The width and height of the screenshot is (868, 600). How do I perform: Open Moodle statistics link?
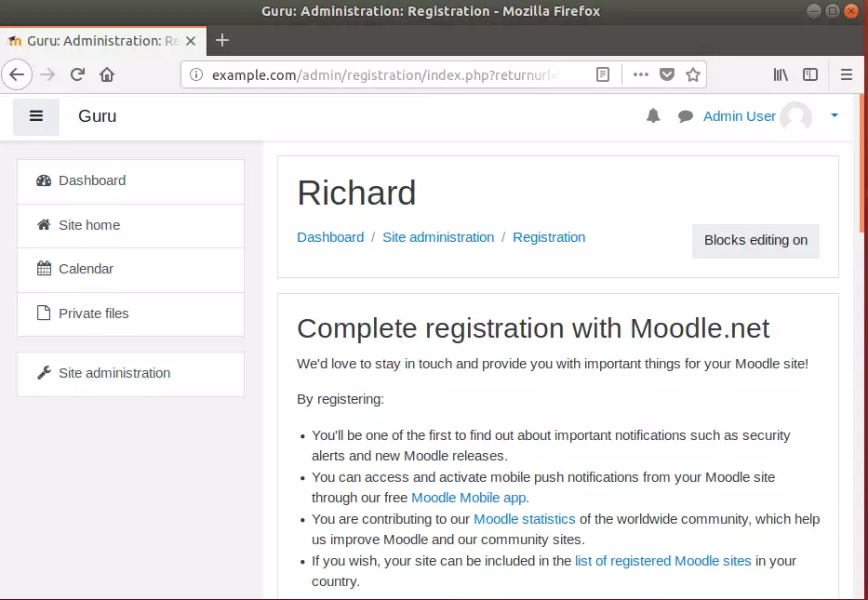(x=524, y=519)
